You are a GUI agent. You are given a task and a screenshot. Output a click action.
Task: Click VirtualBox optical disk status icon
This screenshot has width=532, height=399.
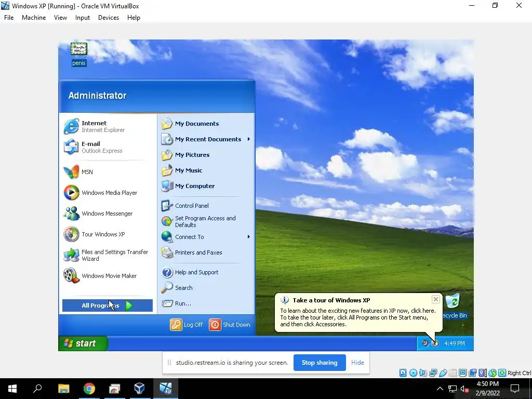(x=413, y=373)
